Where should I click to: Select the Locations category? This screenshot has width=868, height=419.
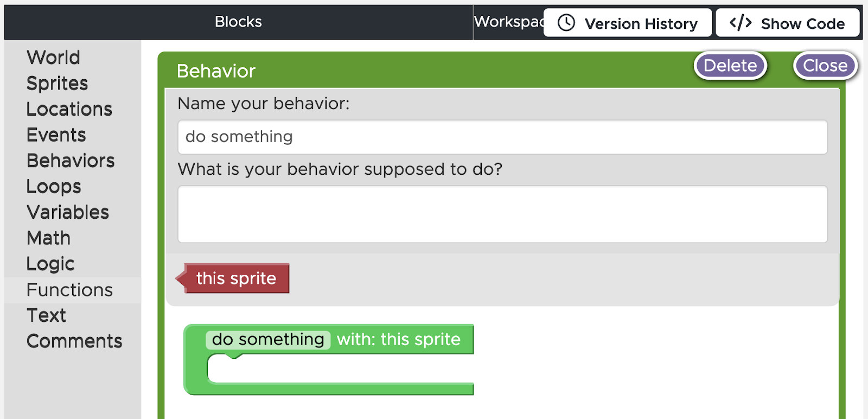[x=69, y=109]
